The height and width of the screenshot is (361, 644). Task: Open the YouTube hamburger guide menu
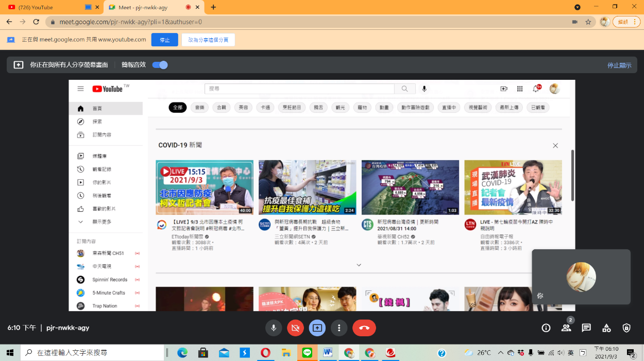81,89
